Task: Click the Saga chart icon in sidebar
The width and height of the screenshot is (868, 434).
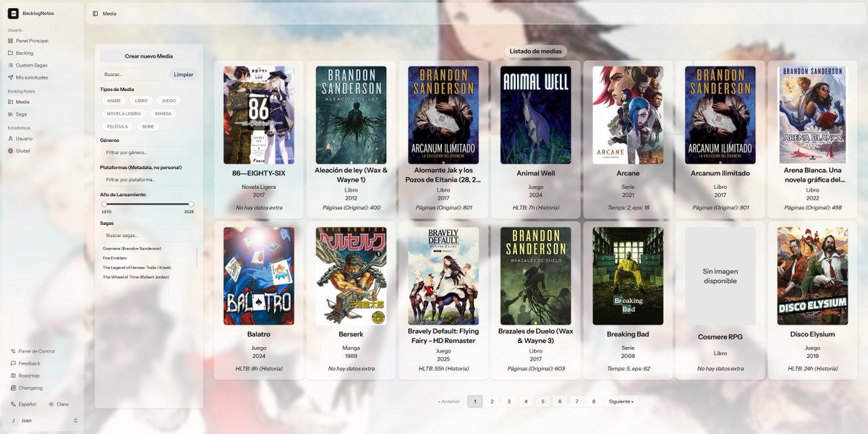Action: click(10, 114)
